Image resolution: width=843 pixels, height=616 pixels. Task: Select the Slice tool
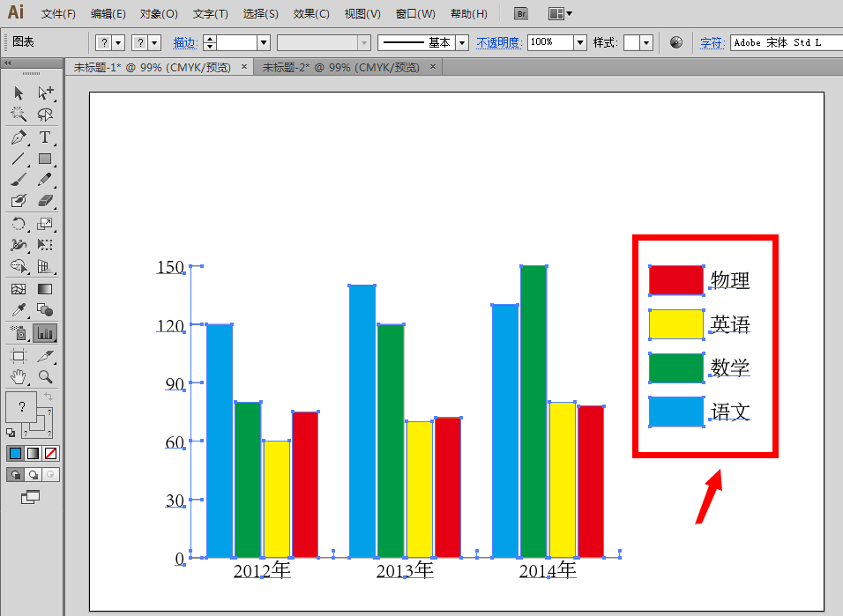45,356
